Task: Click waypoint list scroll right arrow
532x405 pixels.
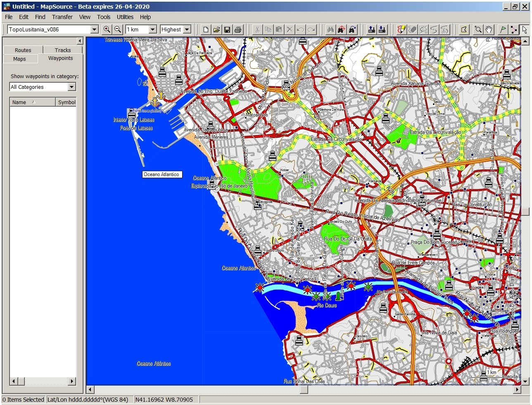Action: (72, 381)
